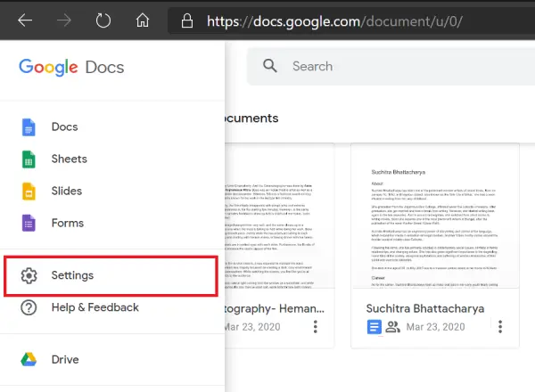The width and height of the screenshot is (535, 392).
Task: Click the padlock site security icon
Action: click(187, 20)
